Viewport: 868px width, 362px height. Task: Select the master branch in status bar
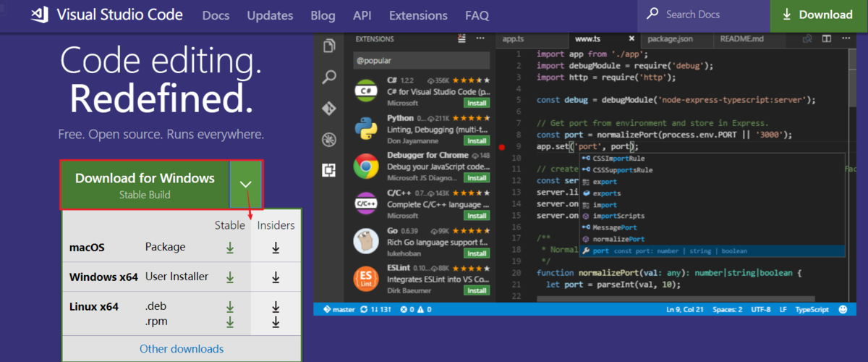[x=338, y=309]
